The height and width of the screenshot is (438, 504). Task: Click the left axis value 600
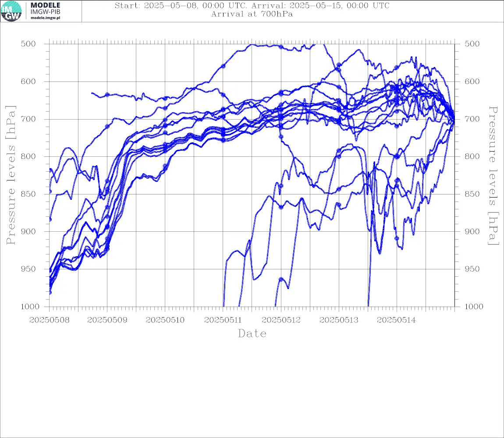28,81
